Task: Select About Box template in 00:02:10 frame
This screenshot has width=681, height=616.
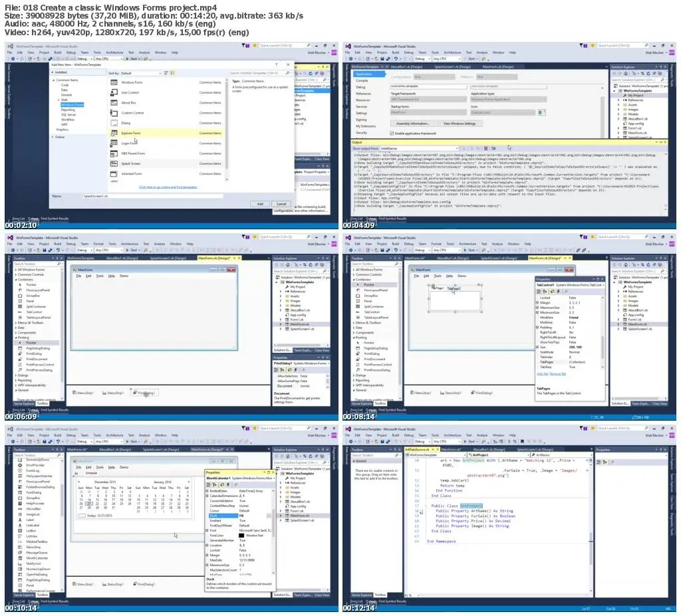Action: pos(167,103)
